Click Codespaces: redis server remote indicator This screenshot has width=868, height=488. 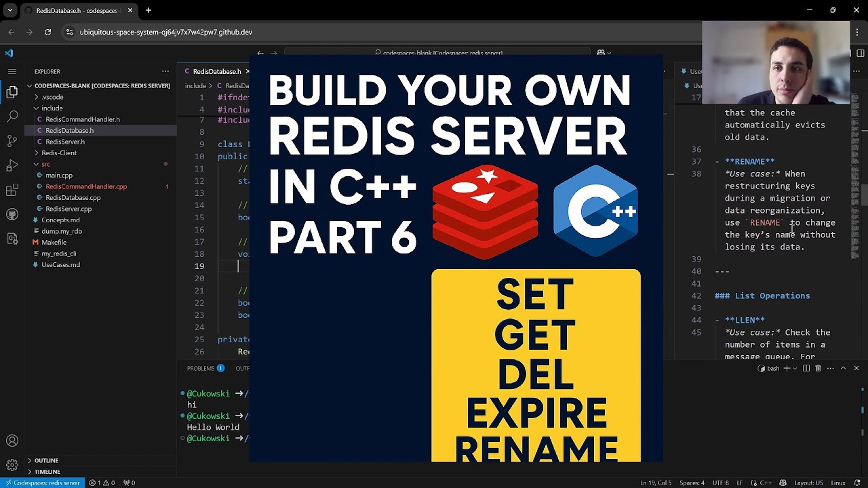(x=42, y=483)
